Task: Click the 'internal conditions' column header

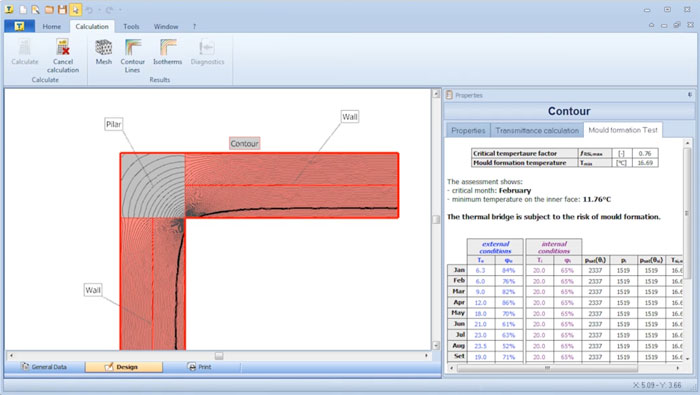Action: tap(554, 247)
